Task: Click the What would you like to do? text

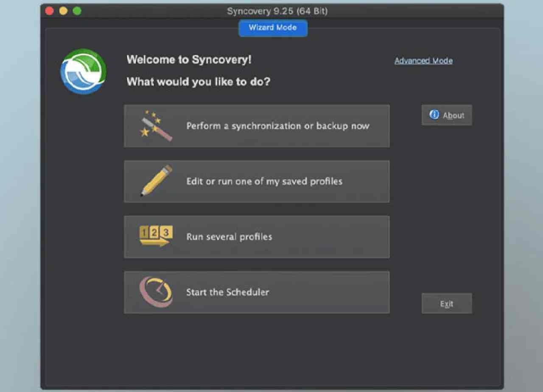Action: pyautogui.click(x=198, y=81)
